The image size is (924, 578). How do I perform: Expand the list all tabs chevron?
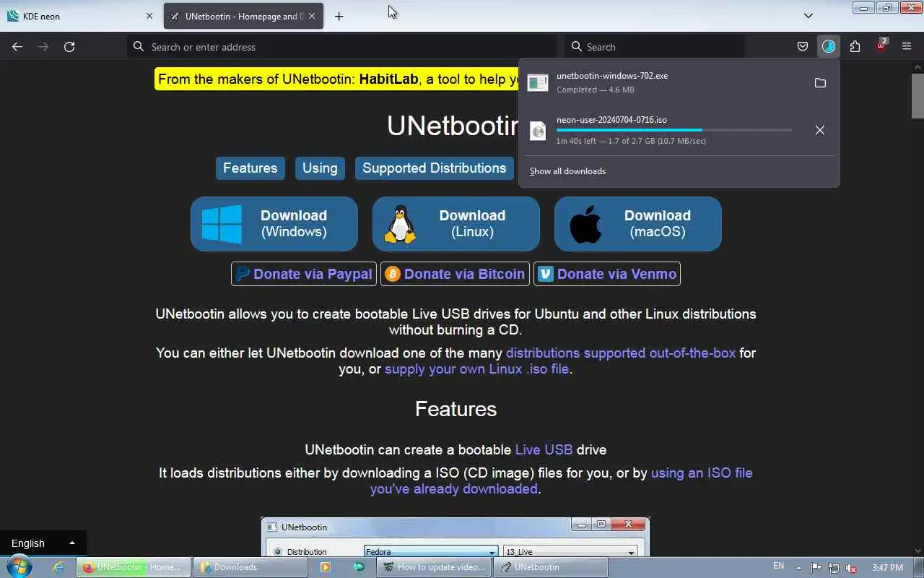[808, 16]
